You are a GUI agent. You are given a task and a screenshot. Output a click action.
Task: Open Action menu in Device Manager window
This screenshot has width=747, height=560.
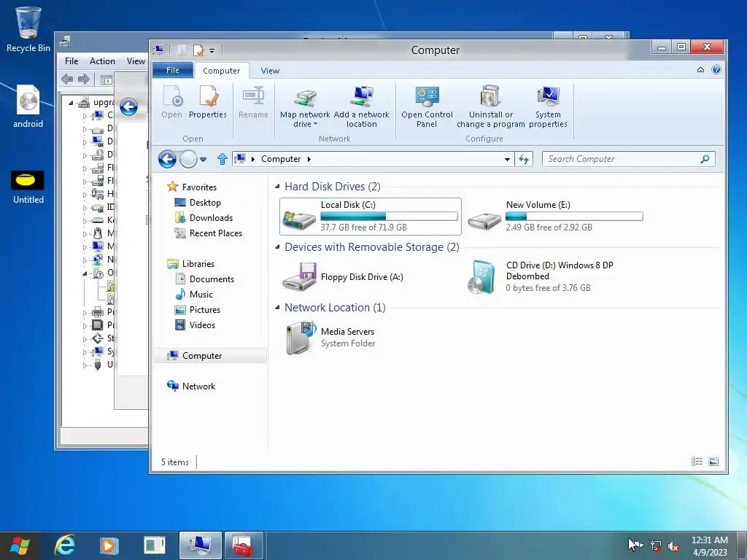pos(102,61)
